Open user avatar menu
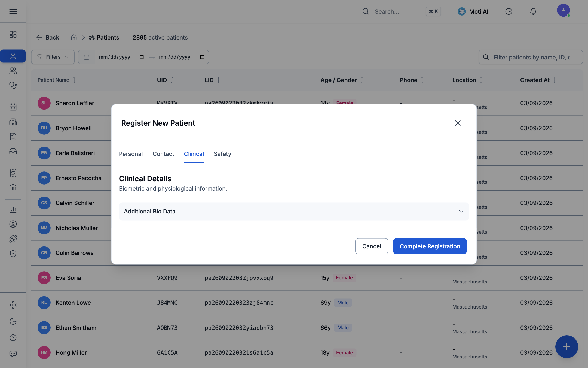The image size is (588, 368). (563, 10)
